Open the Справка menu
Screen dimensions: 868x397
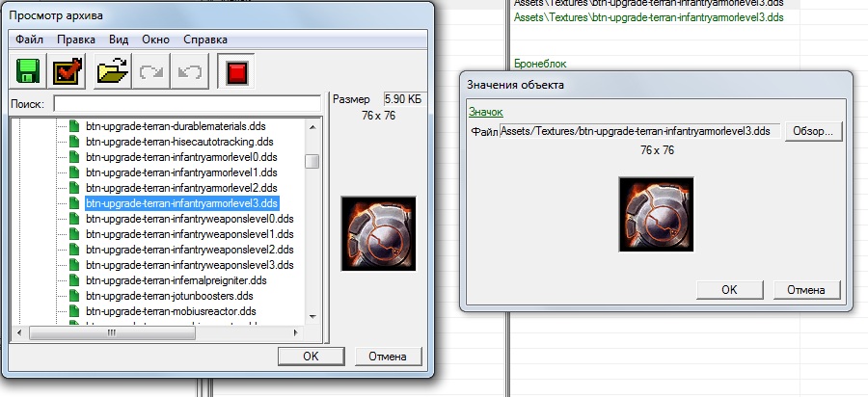[204, 40]
